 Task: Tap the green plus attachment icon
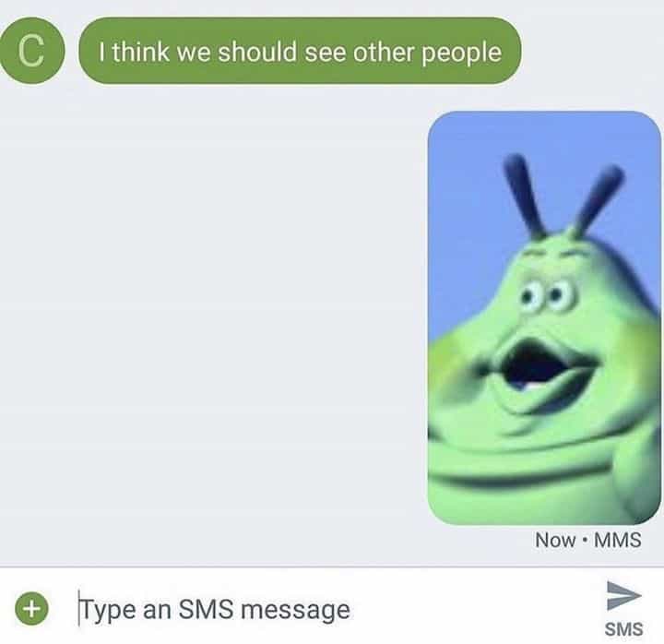(31, 609)
